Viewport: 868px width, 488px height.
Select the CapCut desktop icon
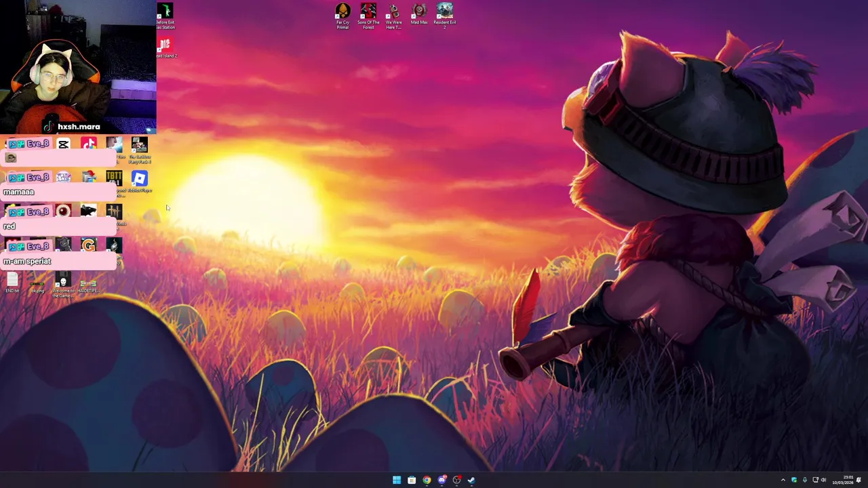pos(63,144)
